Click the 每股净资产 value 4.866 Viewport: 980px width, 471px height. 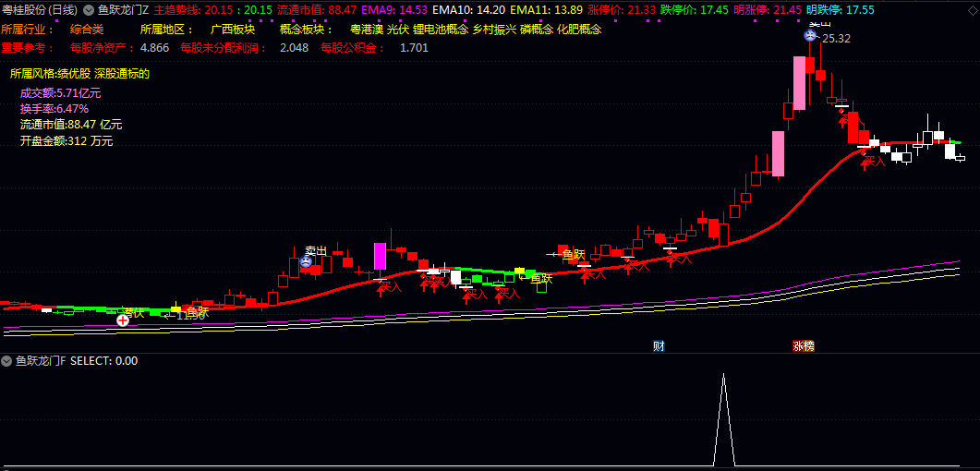(x=154, y=47)
